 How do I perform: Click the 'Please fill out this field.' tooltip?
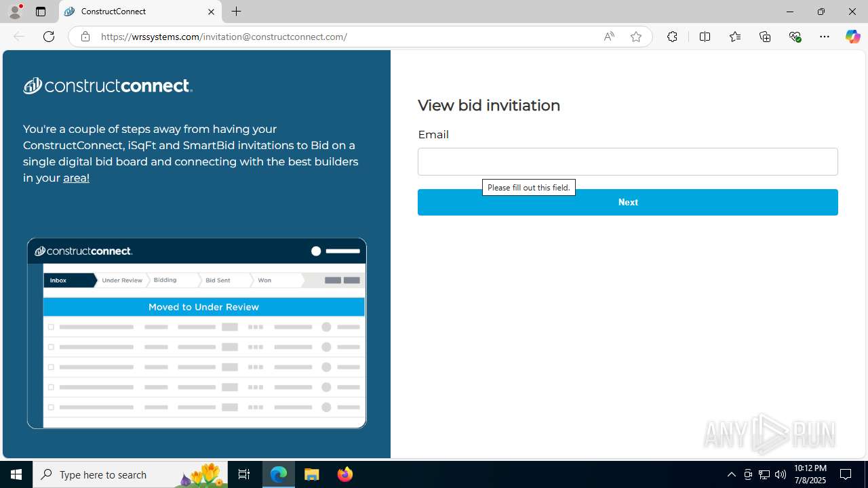click(529, 187)
